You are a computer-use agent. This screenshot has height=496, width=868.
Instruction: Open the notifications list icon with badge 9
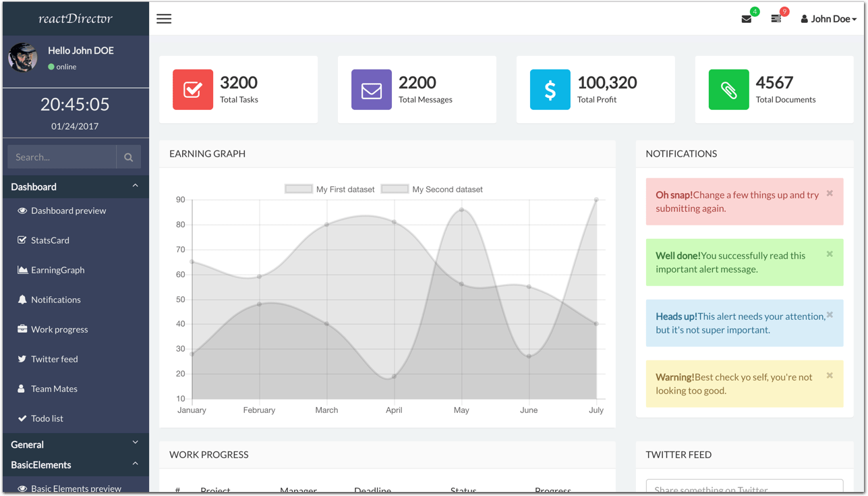(776, 19)
